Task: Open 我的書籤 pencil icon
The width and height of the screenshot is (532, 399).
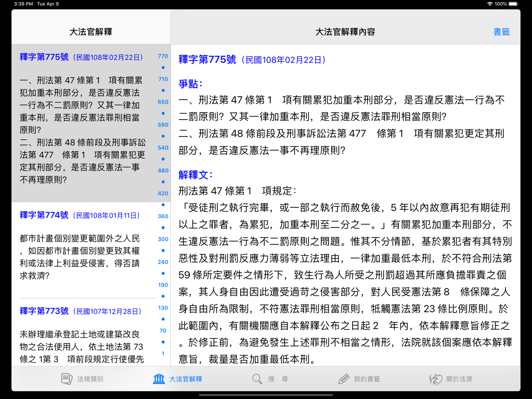Action: pyautogui.click(x=344, y=379)
